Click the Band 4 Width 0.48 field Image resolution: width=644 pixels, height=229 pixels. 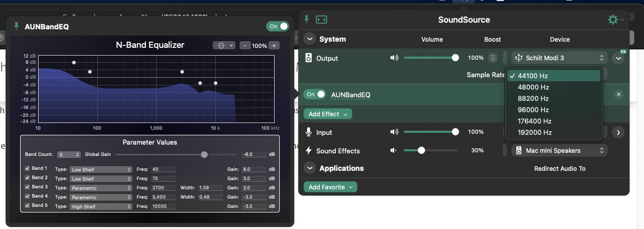tap(209, 197)
